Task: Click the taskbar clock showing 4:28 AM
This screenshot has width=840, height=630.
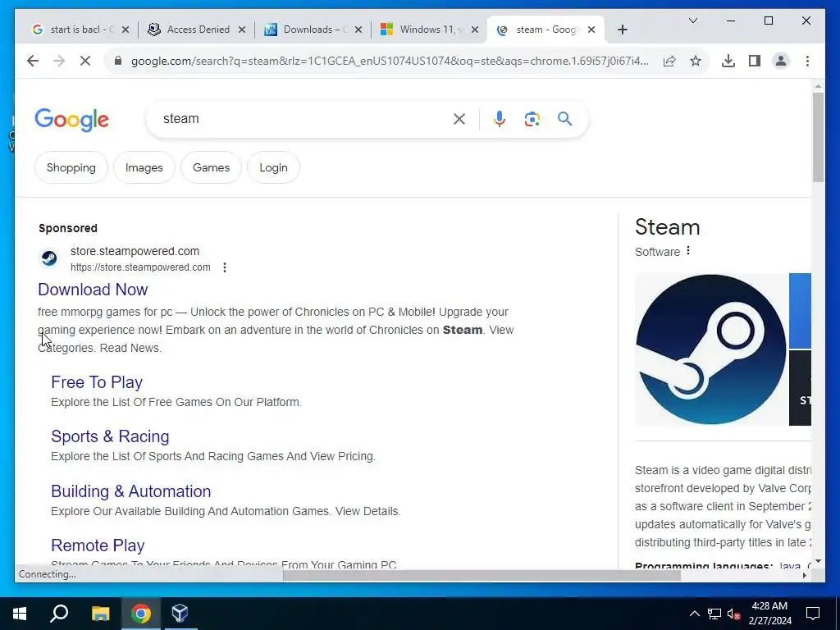Action: click(769, 614)
